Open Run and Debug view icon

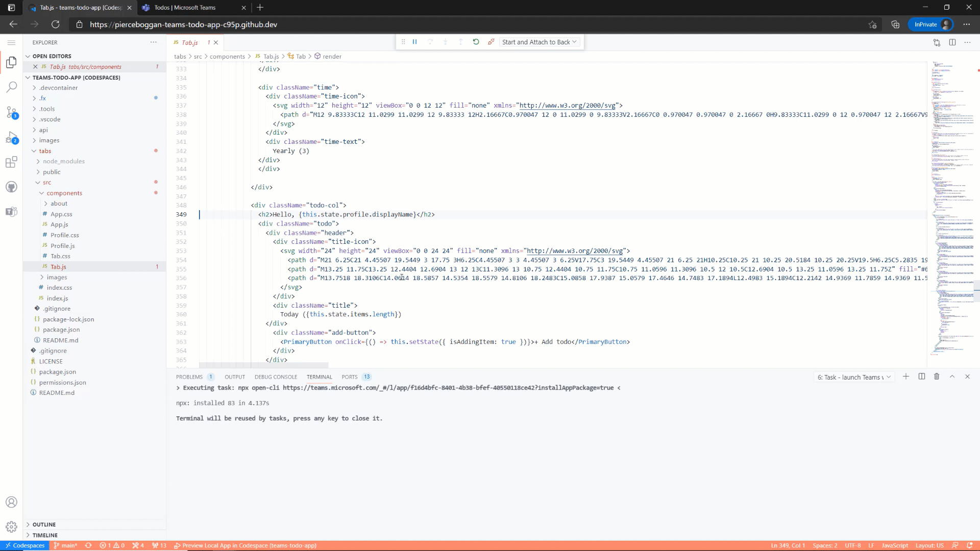coord(11,137)
